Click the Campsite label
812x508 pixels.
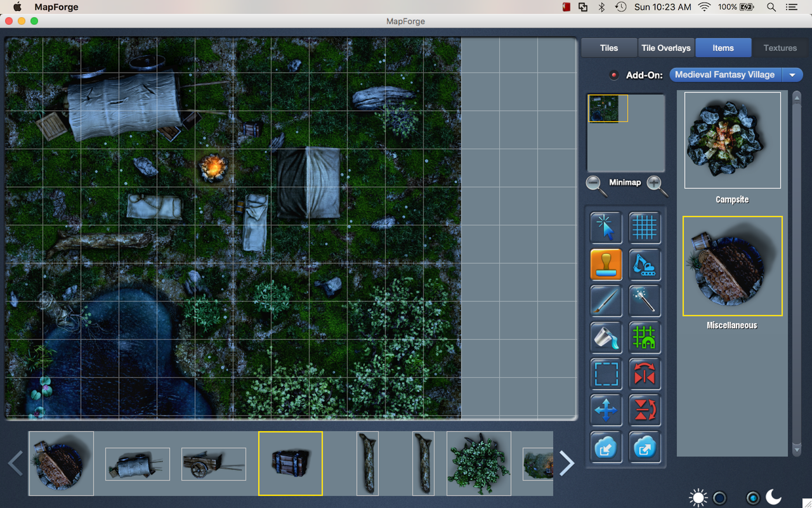[x=732, y=199]
